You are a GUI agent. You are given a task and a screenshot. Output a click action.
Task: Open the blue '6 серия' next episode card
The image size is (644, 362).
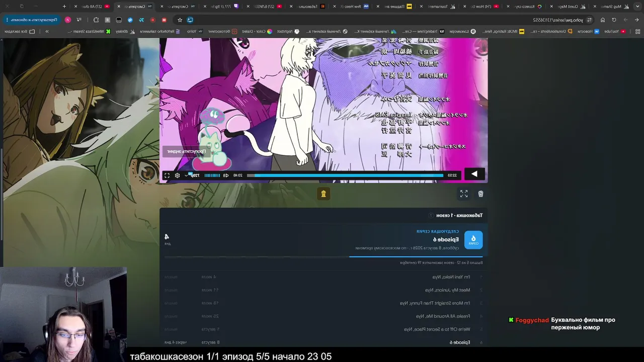[x=473, y=240]
